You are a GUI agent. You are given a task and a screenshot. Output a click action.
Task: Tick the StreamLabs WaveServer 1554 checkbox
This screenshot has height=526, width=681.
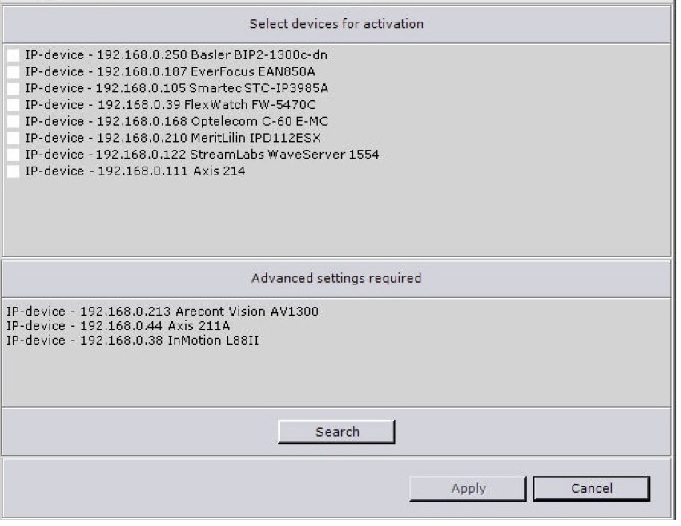click(13, 154)
